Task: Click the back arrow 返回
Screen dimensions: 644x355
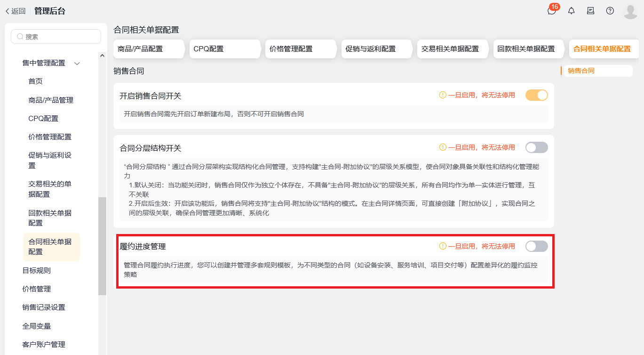Action: (15, 11)
